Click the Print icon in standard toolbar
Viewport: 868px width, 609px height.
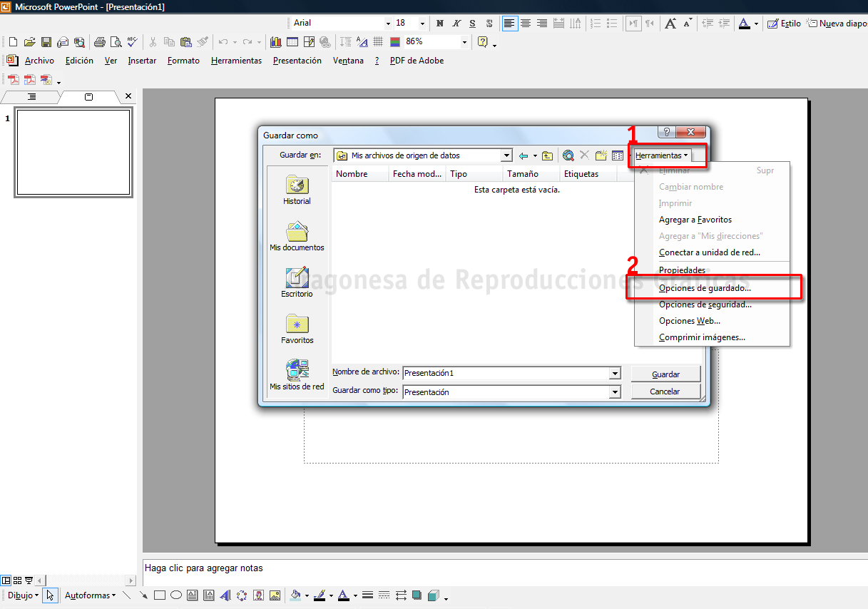100,42
